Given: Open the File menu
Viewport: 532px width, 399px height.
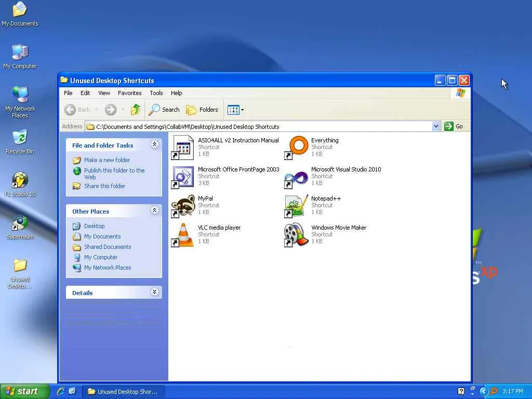Looking at the screenshot, I should [68, 93].
